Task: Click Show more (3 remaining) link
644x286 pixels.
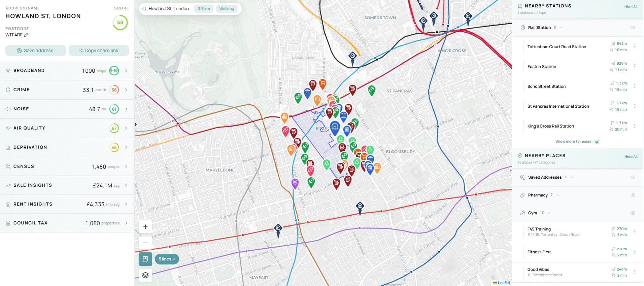Action: [577, 141]
